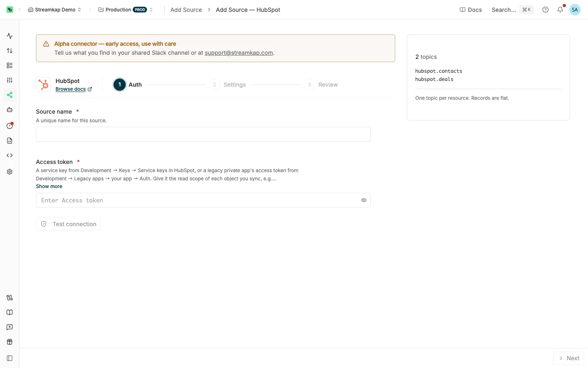Open the robot icon in sidebar
588x368 pixels.
tap(10, 110)
